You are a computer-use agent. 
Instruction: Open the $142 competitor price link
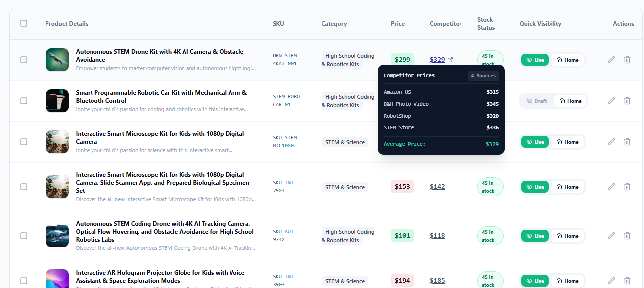[x=437, y=187]
